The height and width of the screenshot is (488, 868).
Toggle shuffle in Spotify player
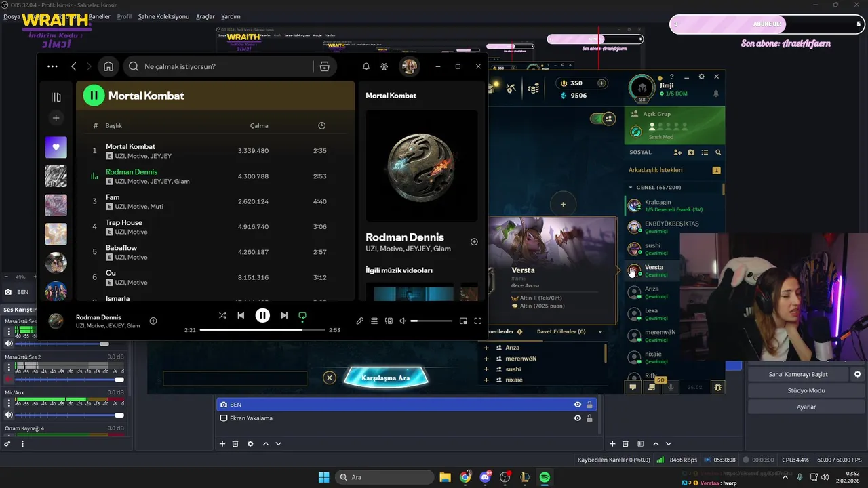point(222,315)
